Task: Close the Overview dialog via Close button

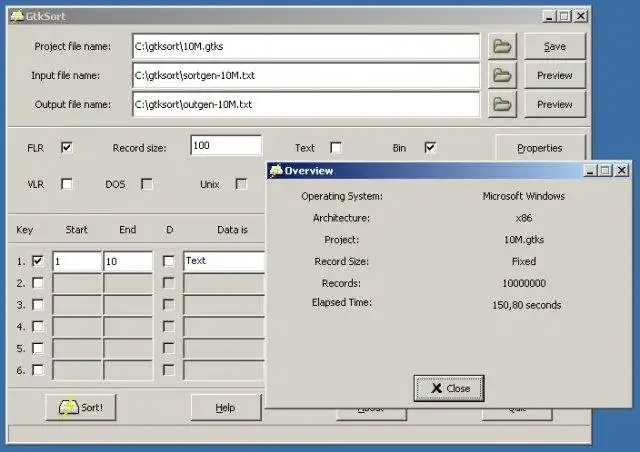Action: 449,388
